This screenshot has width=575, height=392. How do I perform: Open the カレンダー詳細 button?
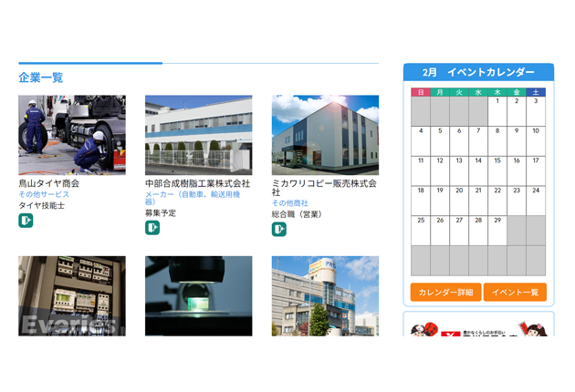point(445,292)
